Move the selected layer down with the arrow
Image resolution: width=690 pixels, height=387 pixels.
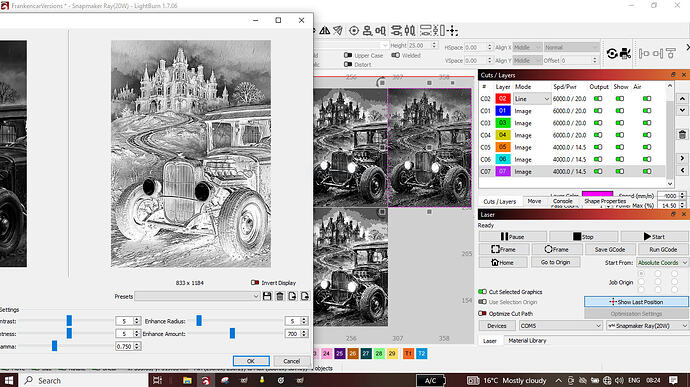(x=682, y=110)
